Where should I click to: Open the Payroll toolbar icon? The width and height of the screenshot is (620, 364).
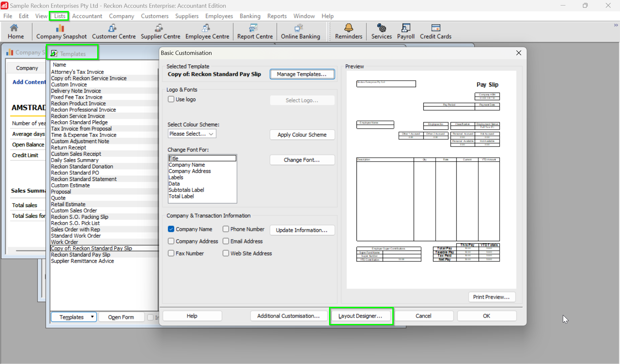[x=406, y=32]
